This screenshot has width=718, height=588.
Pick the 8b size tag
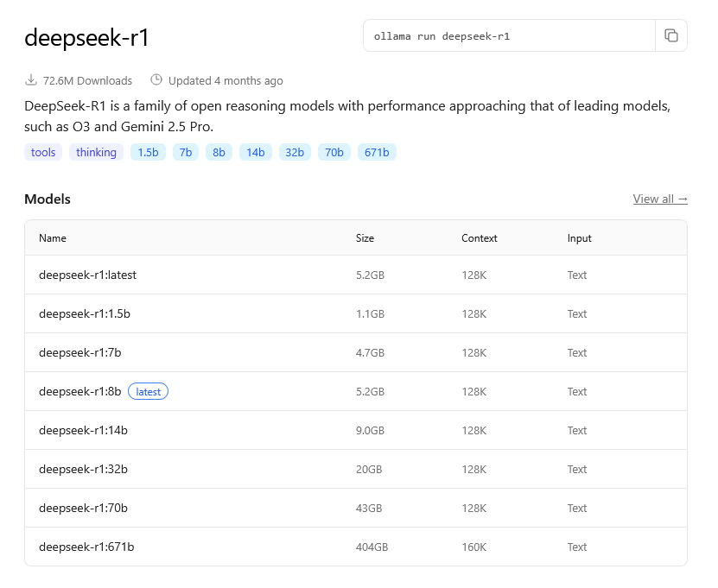pyautogui.click(x=219, y=153)
